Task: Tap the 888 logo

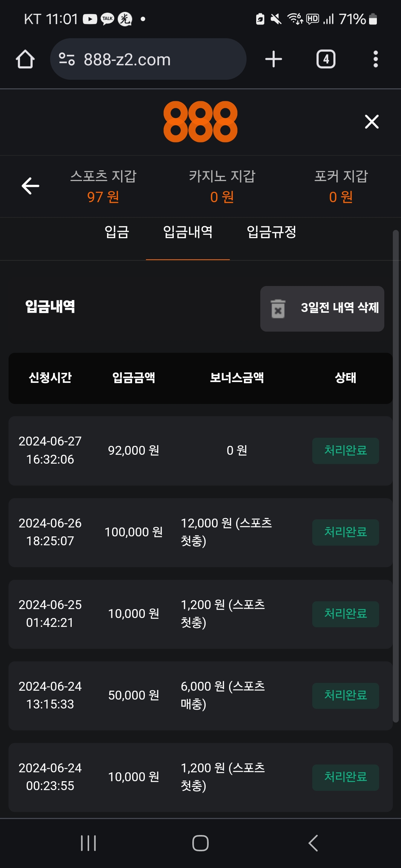Action: point(200,122)
